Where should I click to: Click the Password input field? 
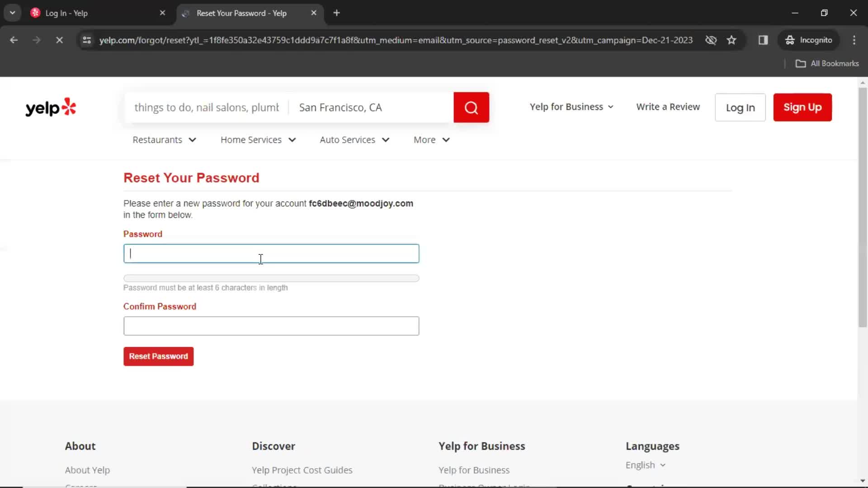pos(271,253)
